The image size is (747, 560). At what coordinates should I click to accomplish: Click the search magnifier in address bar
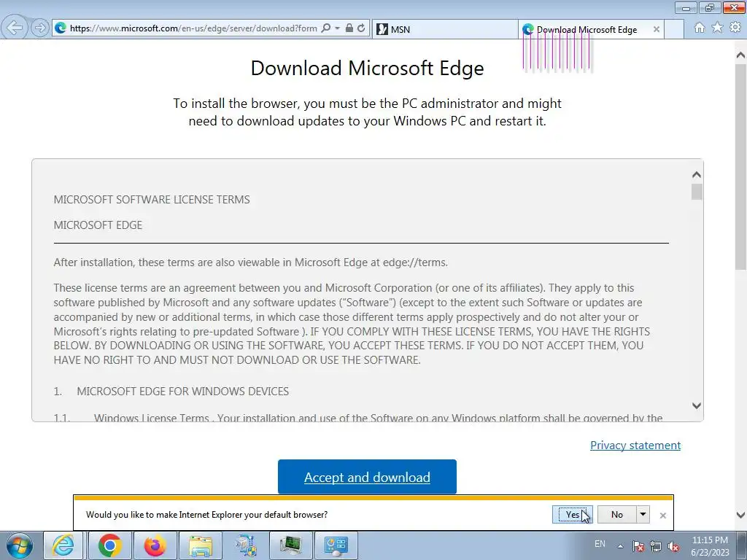coord(326,28)
